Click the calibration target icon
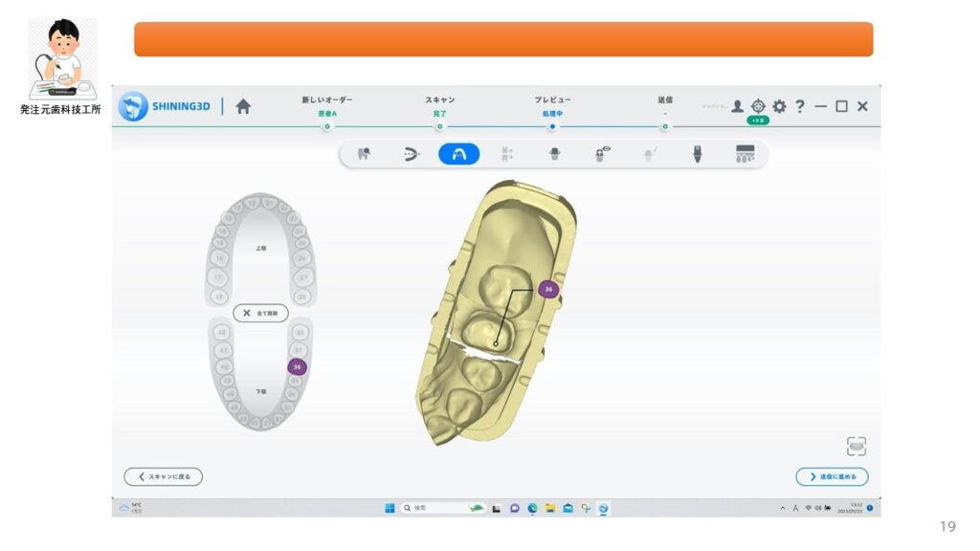 pos(758,106)
